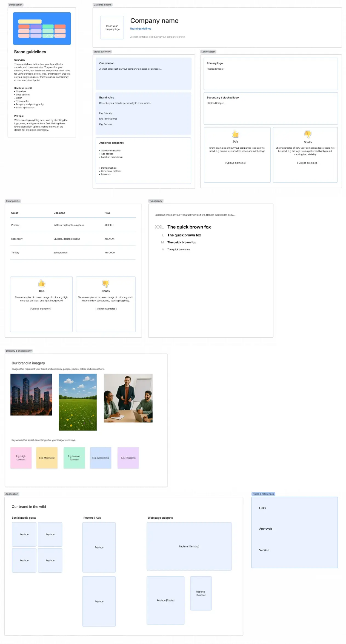346x644 pixels.
Task: Click the 'Replace [Desktop]' web snippet placeholder
Action: [189, 546]
